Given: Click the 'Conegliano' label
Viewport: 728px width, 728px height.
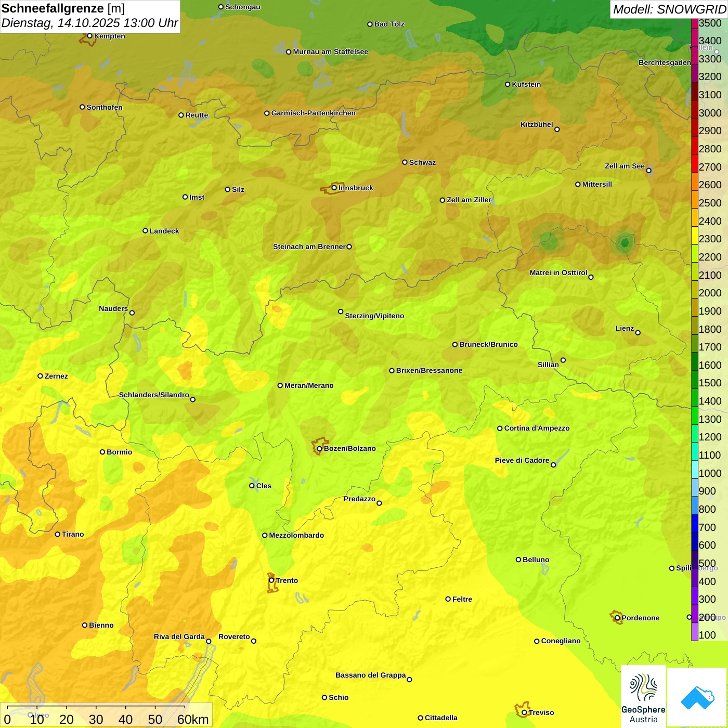Looking at the screenshot, I should (x=561, y=641).
